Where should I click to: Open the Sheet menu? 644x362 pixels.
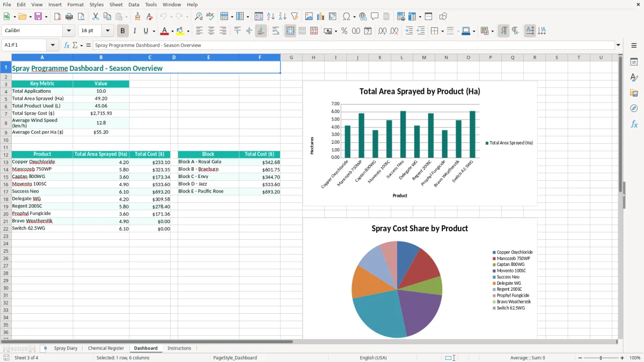(x=116, y=4)
